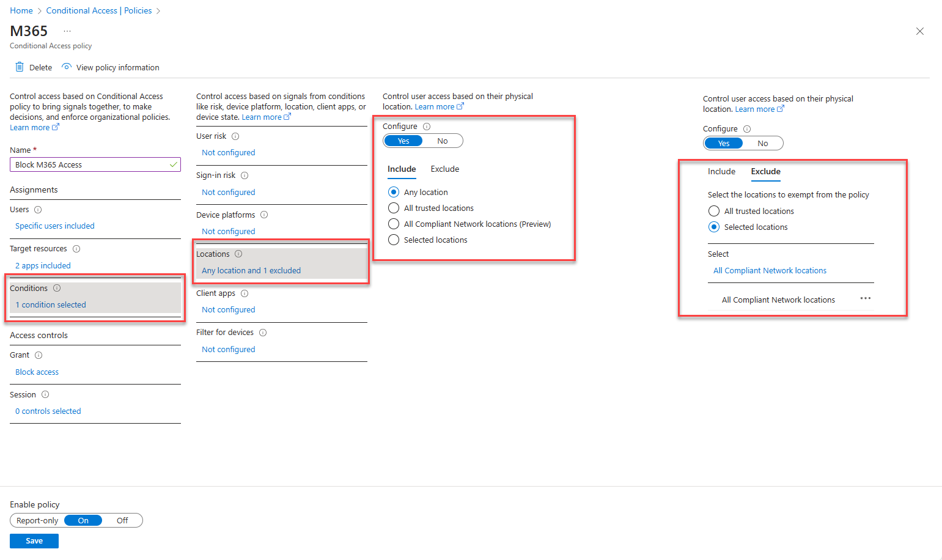The width and height of the screenshot is (942, 560).
Task: Select Selected locations radio in Exclude panel
Action: 714,227
